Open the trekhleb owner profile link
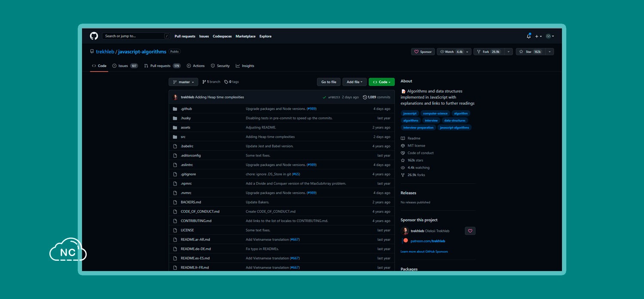Image resolution: width=644 pixels, height=299 pixels. click(105, 52)
